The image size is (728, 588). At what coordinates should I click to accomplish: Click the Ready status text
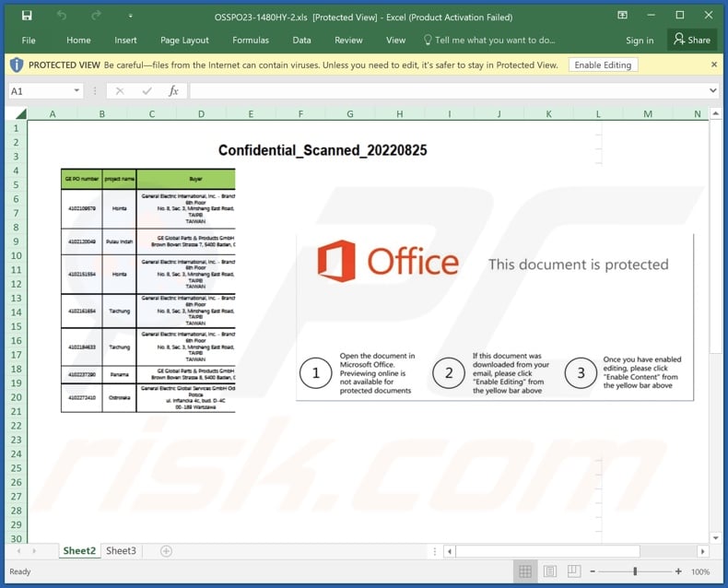[x=20, y=571]
